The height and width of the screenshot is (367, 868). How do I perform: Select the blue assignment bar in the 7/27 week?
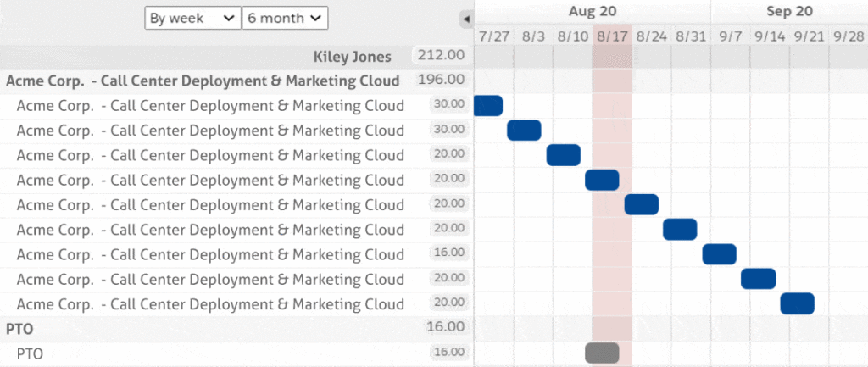488,105
